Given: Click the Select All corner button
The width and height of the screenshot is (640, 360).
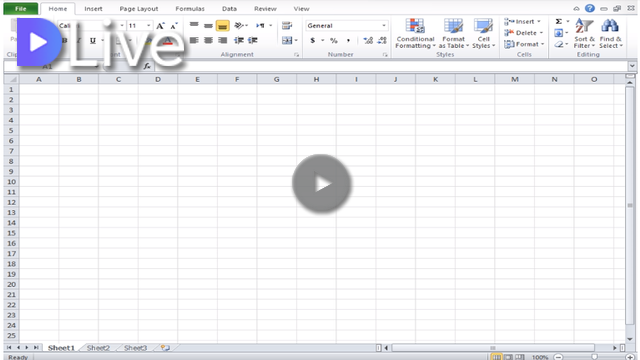Looking at the screenshot, I should click(x=11, y=79).
